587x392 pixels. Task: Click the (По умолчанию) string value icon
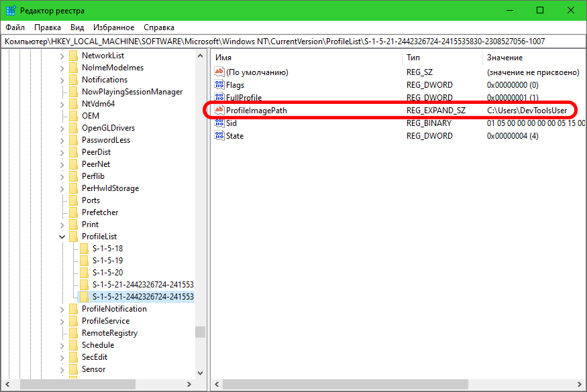click(x=219, y=72)
